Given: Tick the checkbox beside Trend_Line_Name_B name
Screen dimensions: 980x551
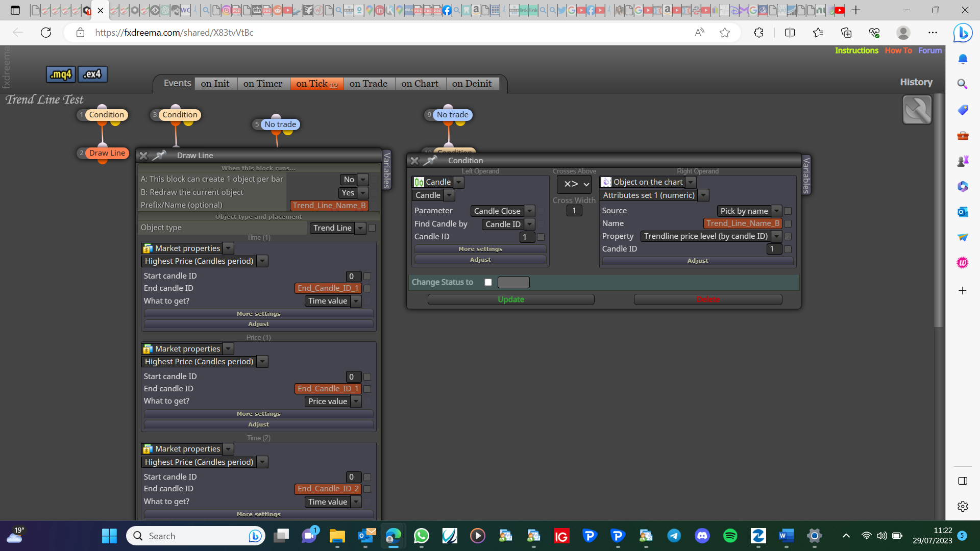Looking at the screenshot, I should tap(788, 223).
